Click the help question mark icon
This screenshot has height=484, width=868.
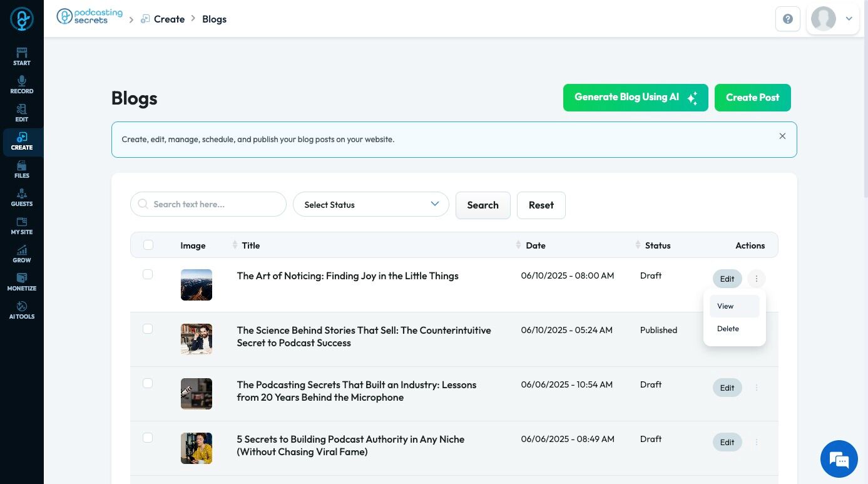tap(788, 19)
